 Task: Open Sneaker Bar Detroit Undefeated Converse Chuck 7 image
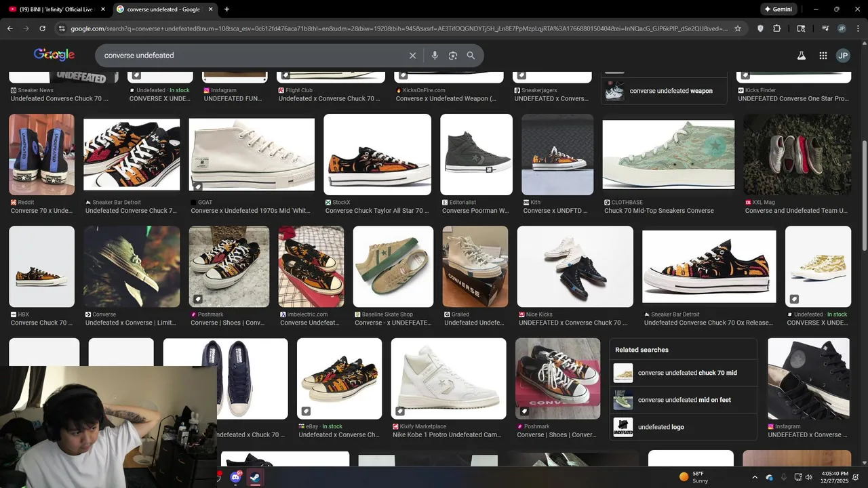pyautogui.click(x=132, y=155)
